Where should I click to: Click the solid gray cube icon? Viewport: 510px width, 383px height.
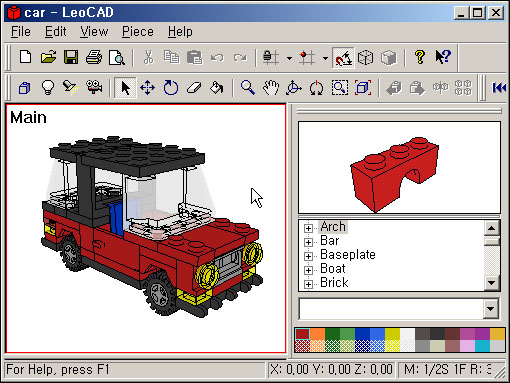point(389,57)
